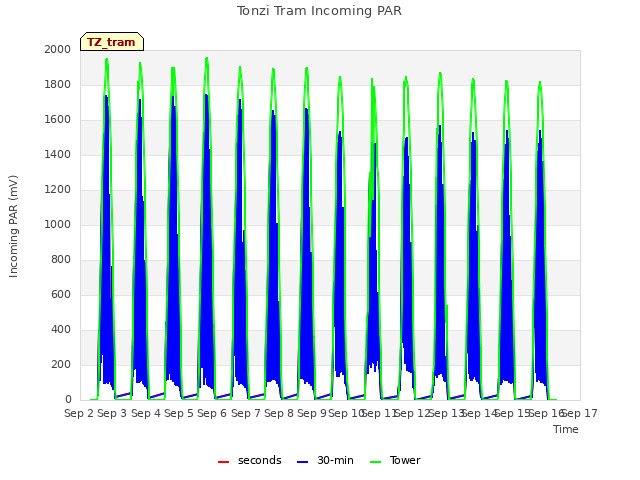Click the TZ_tram label box

(x=112, y=42)
